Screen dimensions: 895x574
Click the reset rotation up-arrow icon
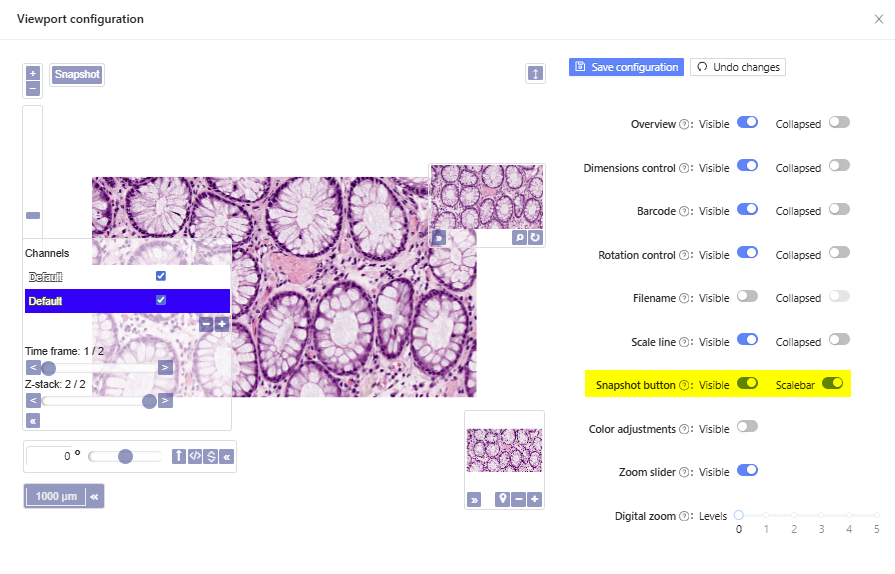tap(179, 456)
